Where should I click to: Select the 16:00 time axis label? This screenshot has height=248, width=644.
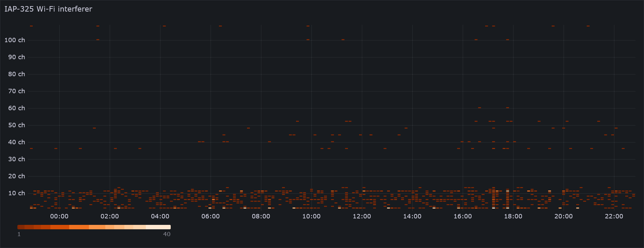(x=463, y=216)
